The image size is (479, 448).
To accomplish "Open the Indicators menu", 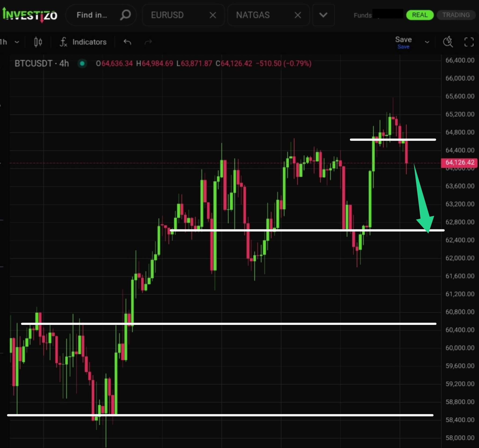I will (83, 42).
